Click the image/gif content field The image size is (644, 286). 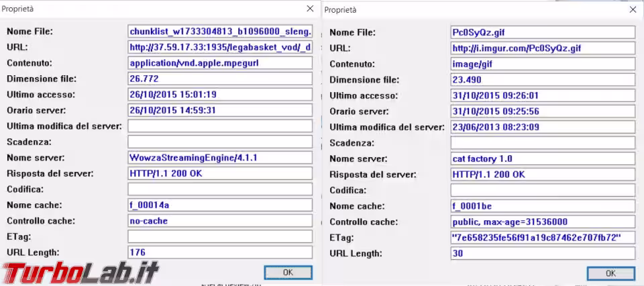543,64
